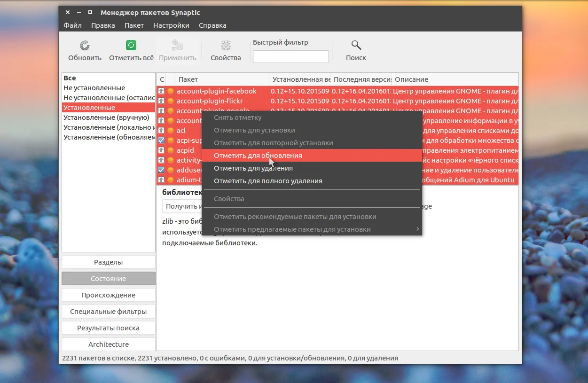Click the orange support icon in adduser row
The width and height of the screenshot is (588, 383).
tap(171, 170)
